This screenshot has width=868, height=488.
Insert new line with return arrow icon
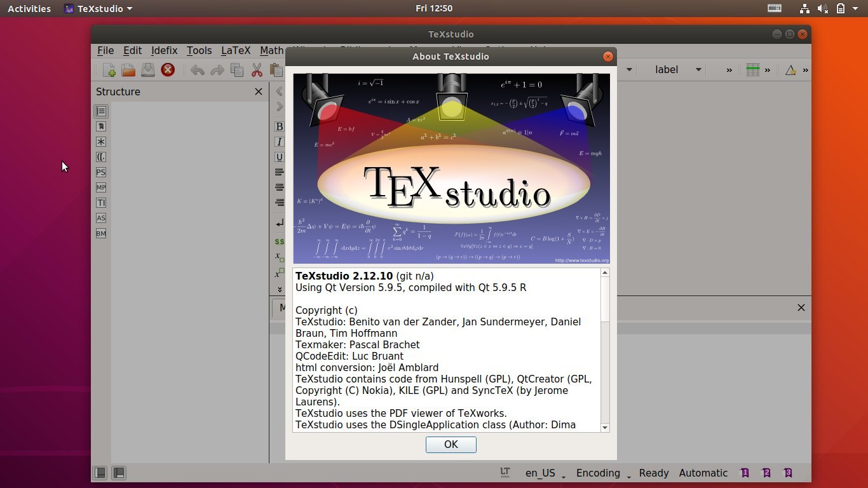[x=279, y=223]
